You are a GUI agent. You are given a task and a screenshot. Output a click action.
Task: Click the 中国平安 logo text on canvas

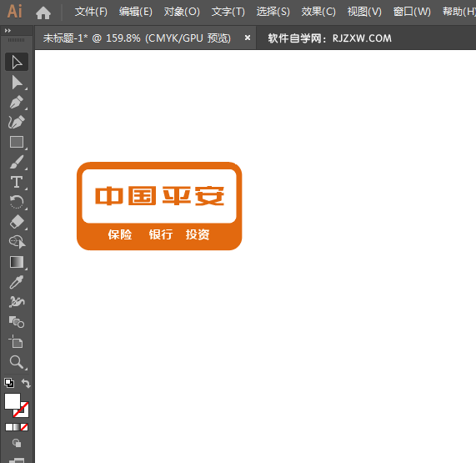click(160, 196)
